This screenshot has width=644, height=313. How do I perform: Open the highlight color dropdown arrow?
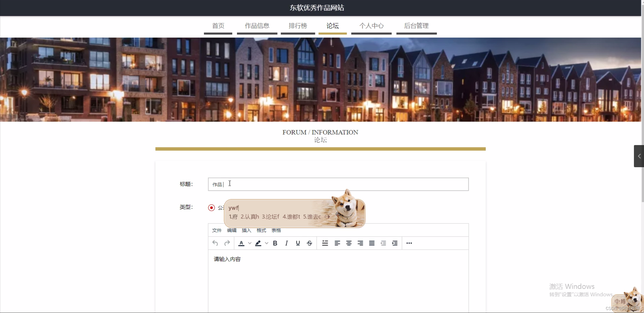pos(267,243)
